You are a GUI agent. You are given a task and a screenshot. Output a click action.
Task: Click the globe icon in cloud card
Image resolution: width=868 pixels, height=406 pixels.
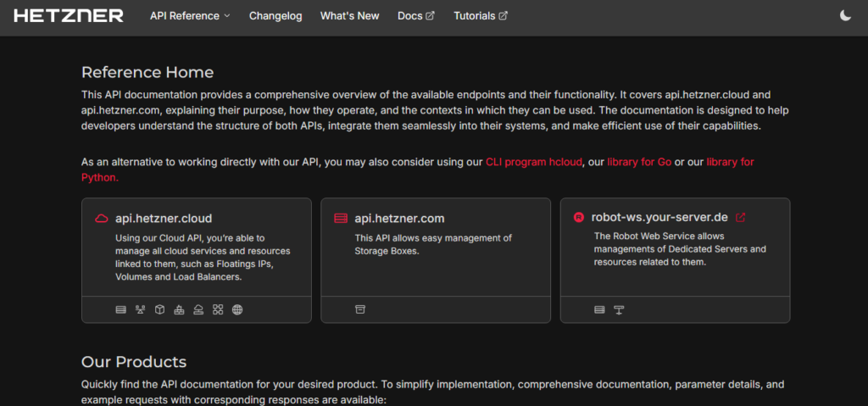[x=237, y=309]
